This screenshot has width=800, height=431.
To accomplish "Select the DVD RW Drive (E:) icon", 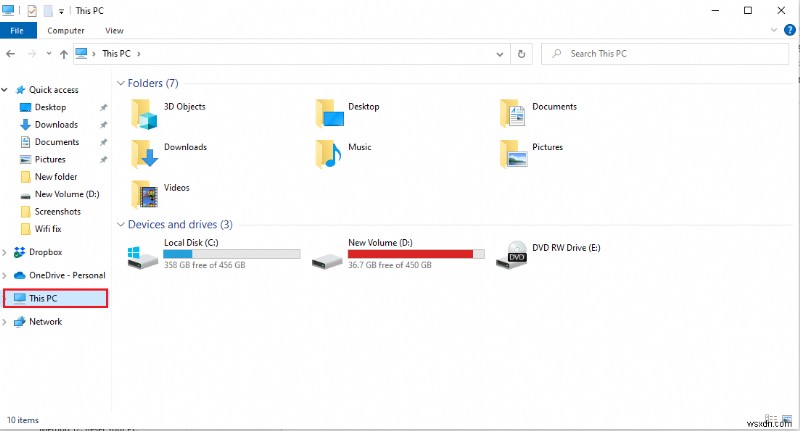I will click(511, 255).
